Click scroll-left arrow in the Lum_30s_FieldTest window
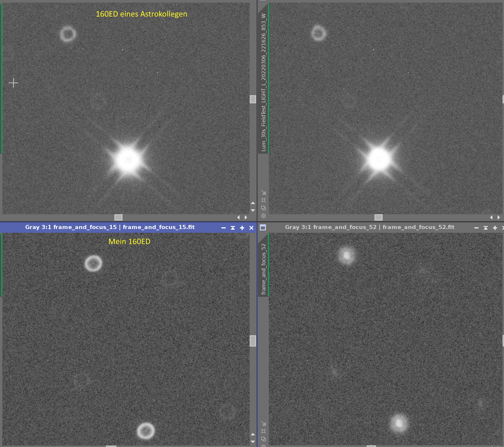The height and width of the screenshot is (447, 504). (491, 217)
